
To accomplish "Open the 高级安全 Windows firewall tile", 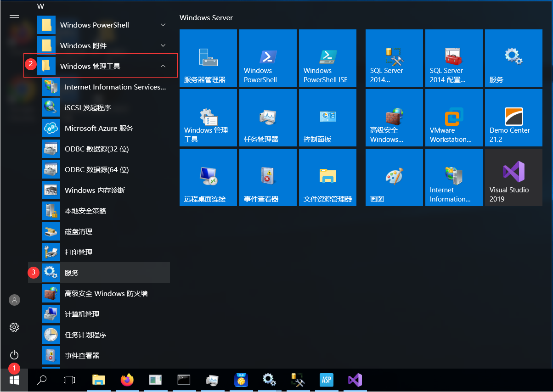I will (x=394, y=118).
